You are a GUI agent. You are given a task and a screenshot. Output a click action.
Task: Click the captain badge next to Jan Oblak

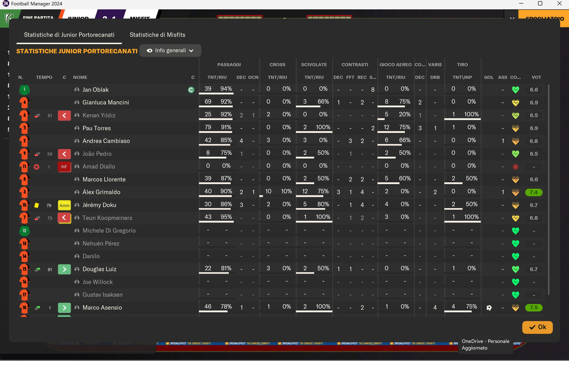(x=191, y=90)
